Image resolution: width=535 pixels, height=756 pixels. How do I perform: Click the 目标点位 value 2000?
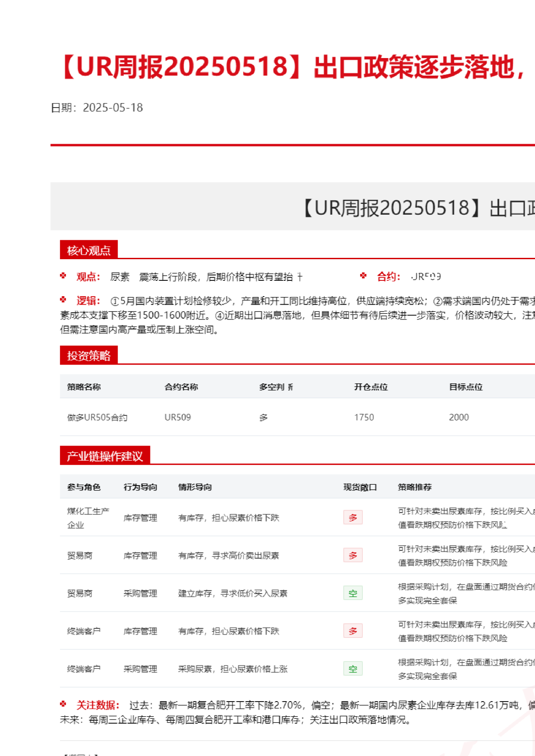[x=458, y=417]
